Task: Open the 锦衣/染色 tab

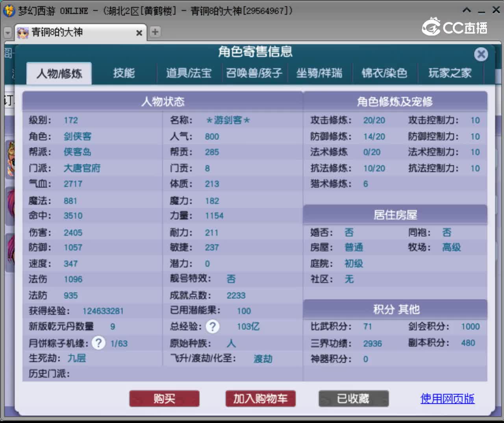Action: tap(384, 73)
